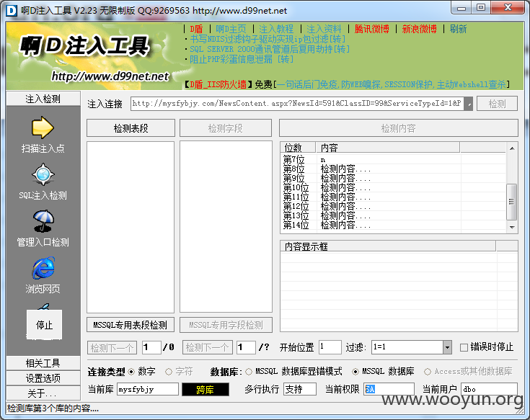Screen dimensions: 530x420
Task: Expand the 注入连接 URL dropdown arrow
Action: 468,104
